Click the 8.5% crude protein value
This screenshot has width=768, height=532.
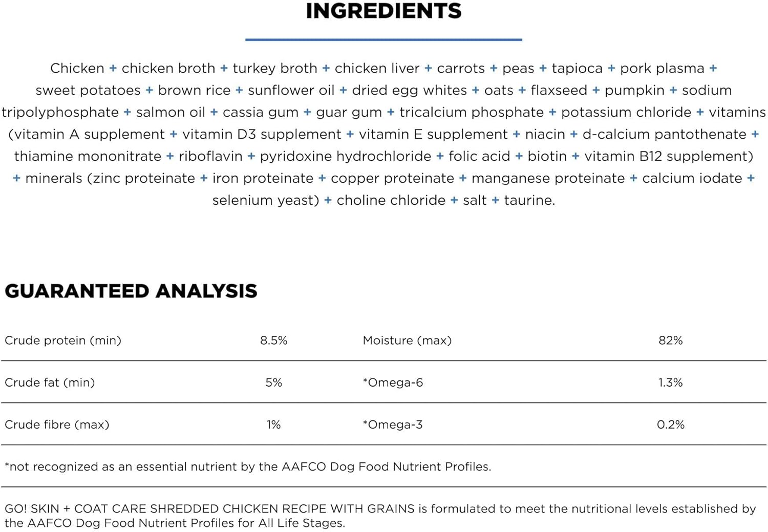273,341
